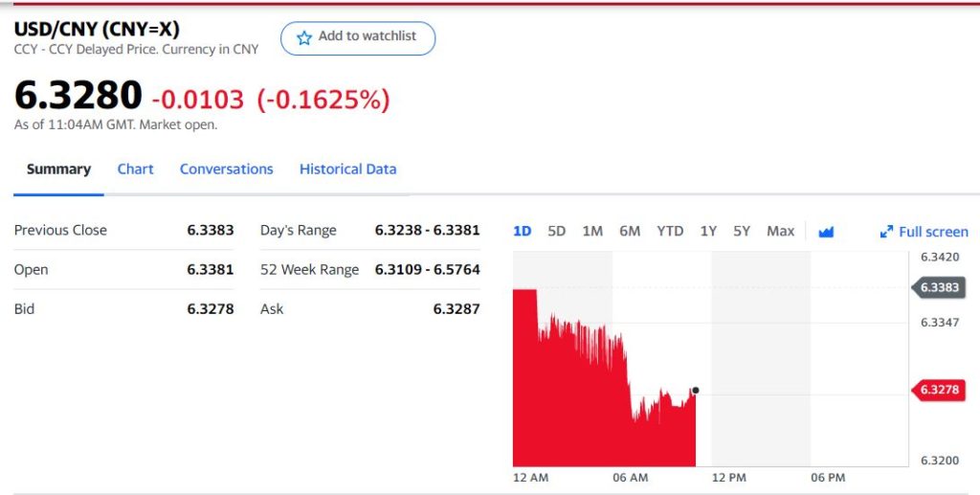Click the Full screen expand arrows icon
The height and width of the screenshot is (495, 980).
(886, 232)
